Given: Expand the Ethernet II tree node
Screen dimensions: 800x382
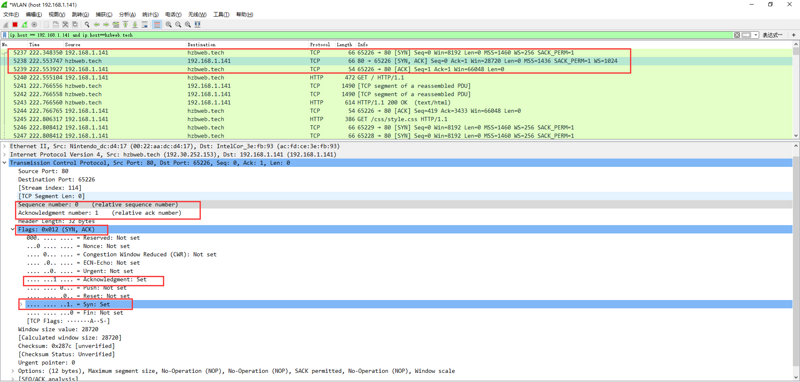Looking at the screenshot, I should [x=5, y=146].
